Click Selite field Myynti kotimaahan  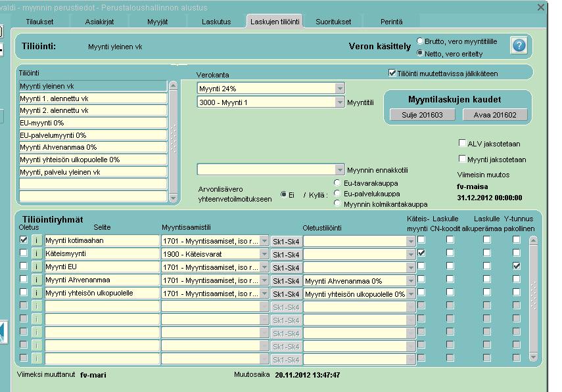[102, 240]
